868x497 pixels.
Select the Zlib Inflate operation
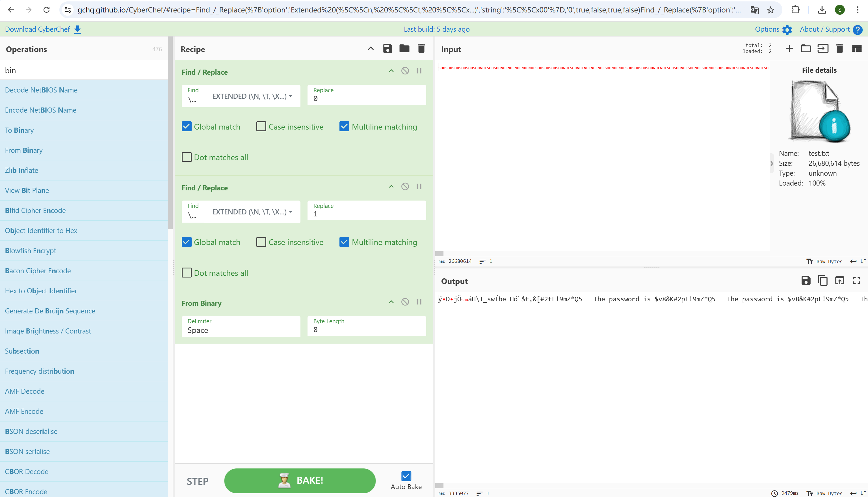[84, 170]
